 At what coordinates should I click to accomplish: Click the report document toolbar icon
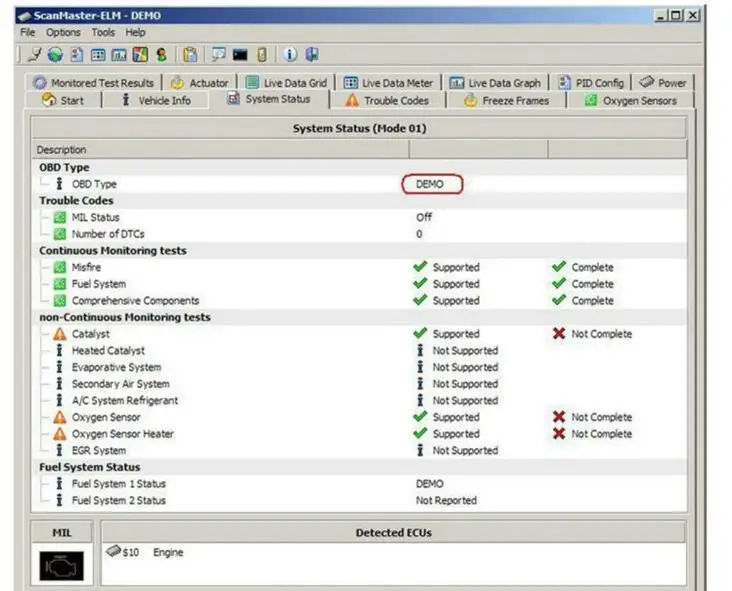[x=76, y=55]
